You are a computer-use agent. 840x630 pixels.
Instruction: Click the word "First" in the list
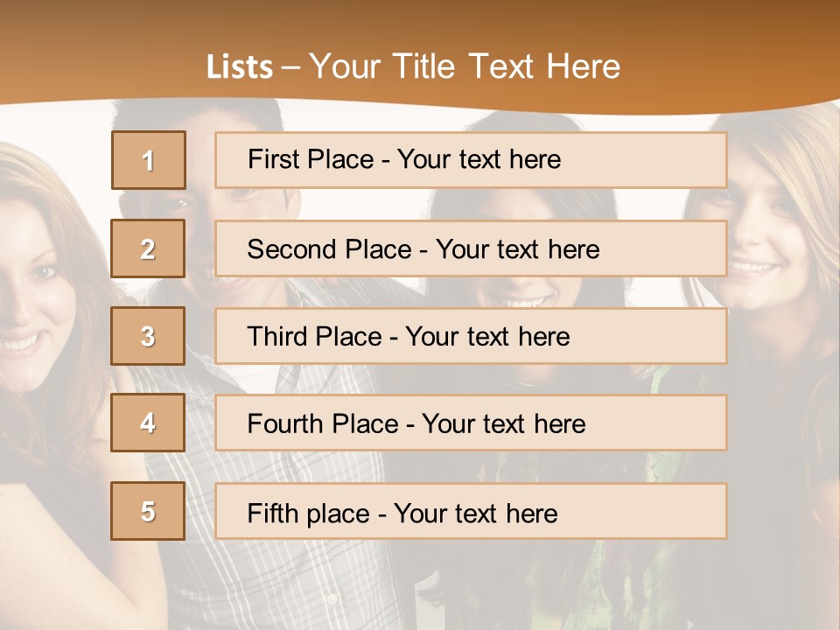[274, 159]
